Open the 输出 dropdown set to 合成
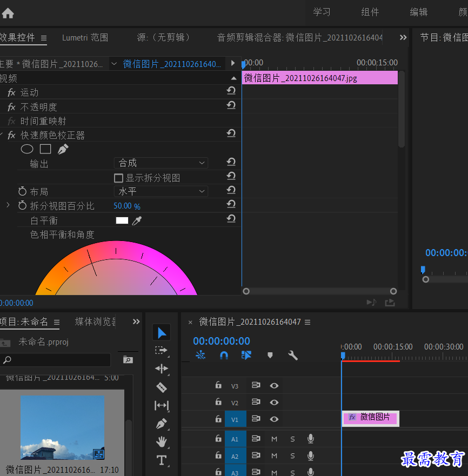 click(x=161, y=163)
